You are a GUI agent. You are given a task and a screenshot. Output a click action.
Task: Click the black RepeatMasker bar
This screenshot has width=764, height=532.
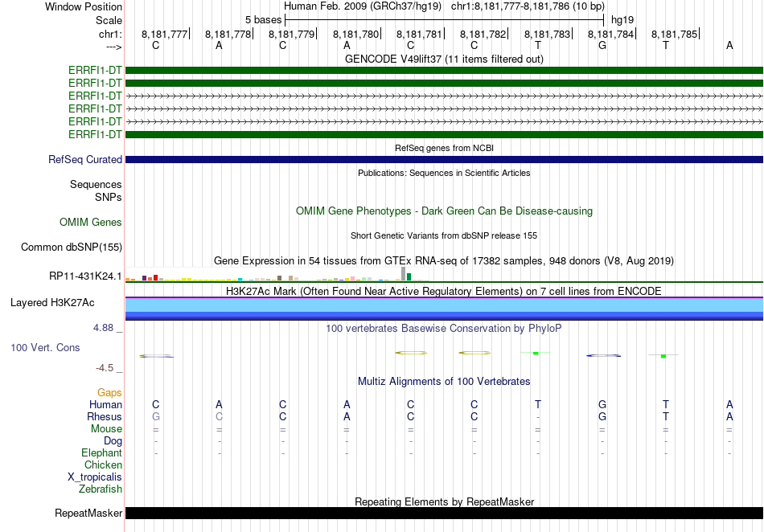[444, 513]
